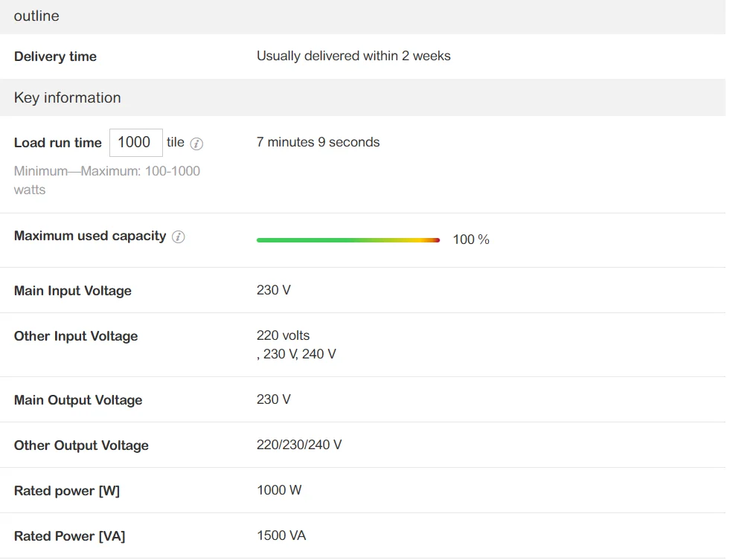Click the 220/230/240 V output voltage value
The height and width of the screenshot is (560, 730).
point(299,445)
